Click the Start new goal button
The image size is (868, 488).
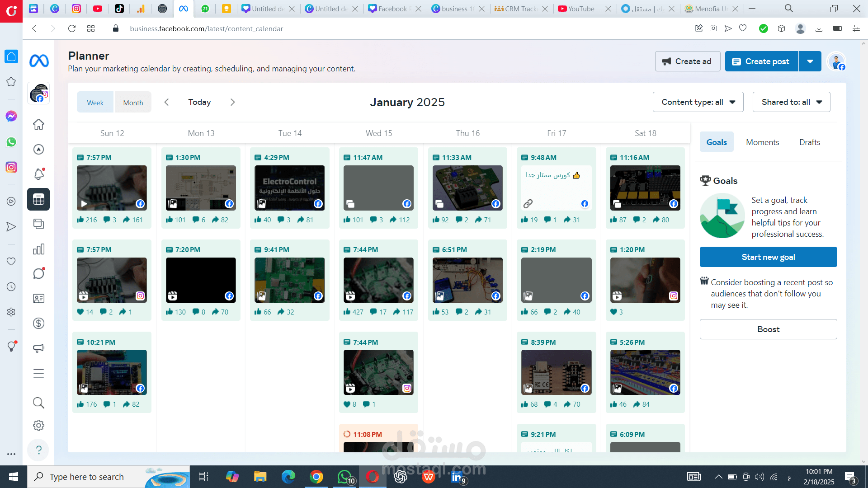point(768,257)
